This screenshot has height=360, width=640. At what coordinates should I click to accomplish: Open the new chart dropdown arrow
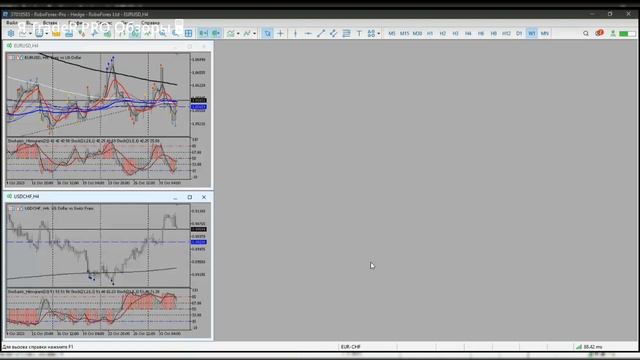pyautogui.click(x=30, y=33)
